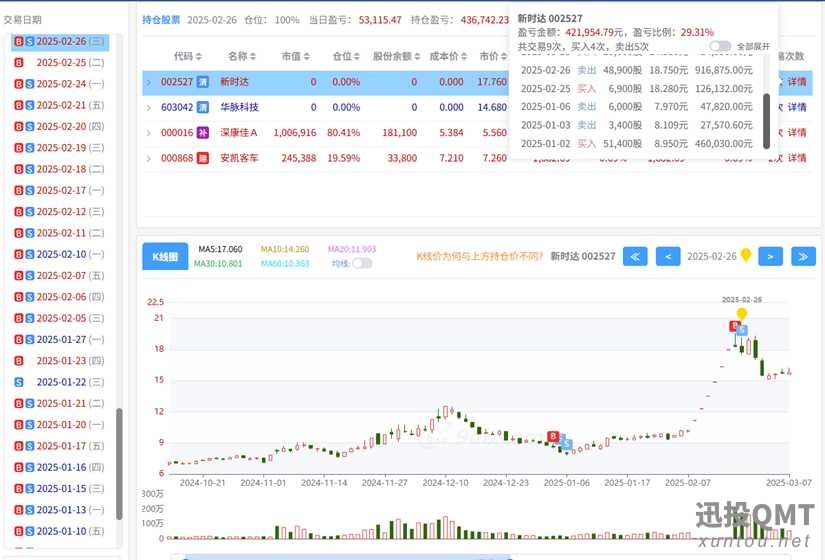Screen dimensions: 825x560
Task: Select trade date 2025-02-18 (二)
Action: point(70,169)
